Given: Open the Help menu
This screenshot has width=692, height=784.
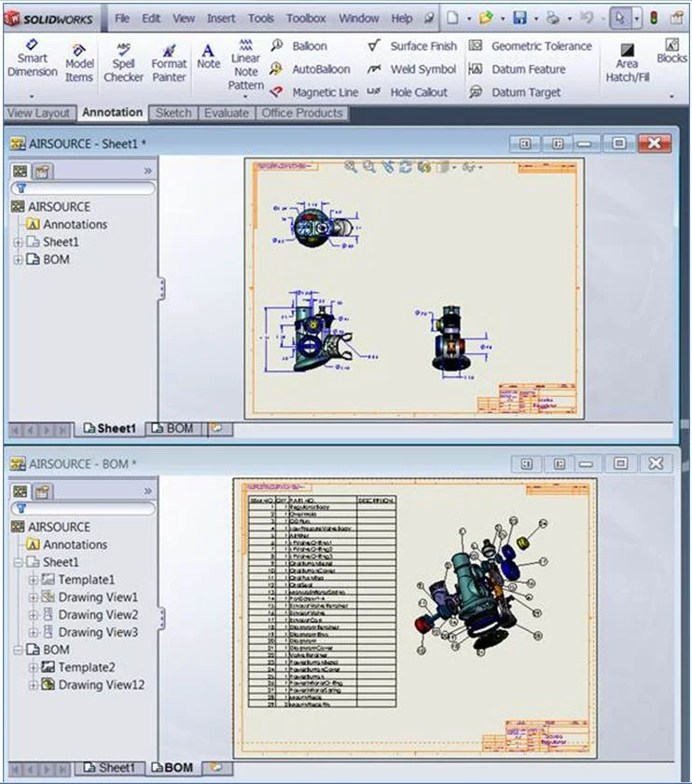Looking at the screenshot, I should pyautogui.click(x=401, y=19).
